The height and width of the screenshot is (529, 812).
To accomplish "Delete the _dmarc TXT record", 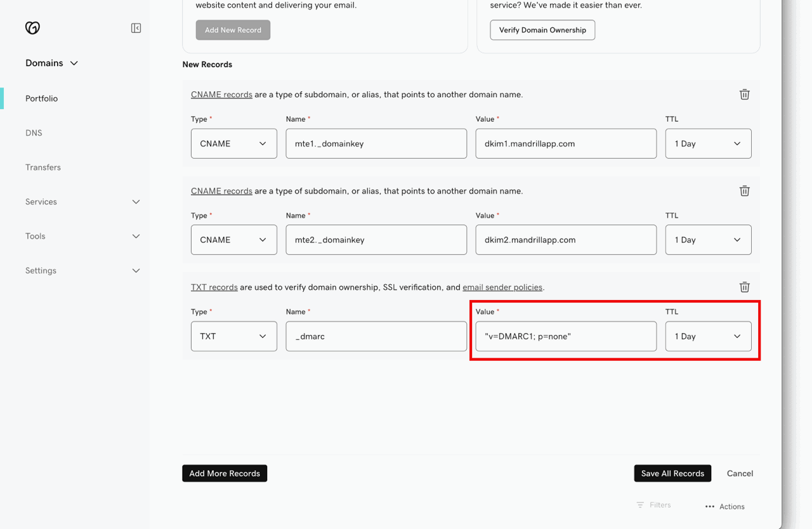I will click(744, 287).
